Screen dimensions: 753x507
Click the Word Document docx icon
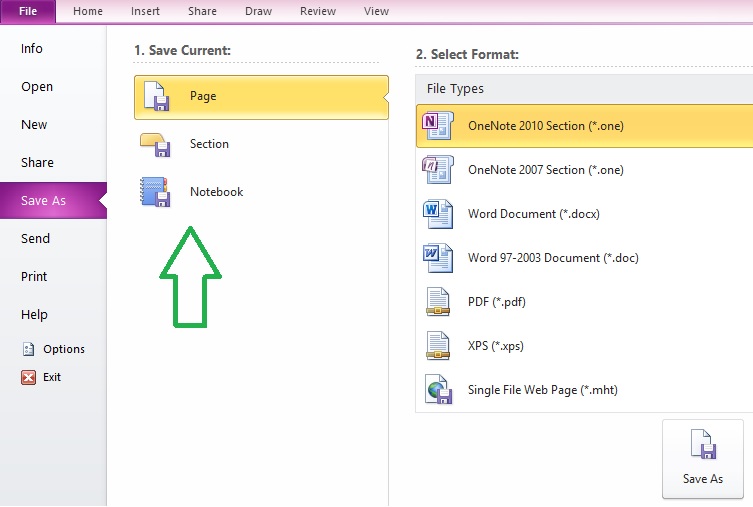[438, 214]
